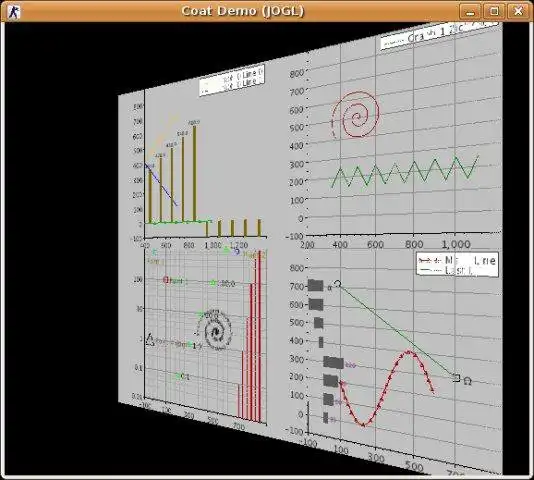Click the red spiral plot
534x480 pixels.
[x=355, y=115]
